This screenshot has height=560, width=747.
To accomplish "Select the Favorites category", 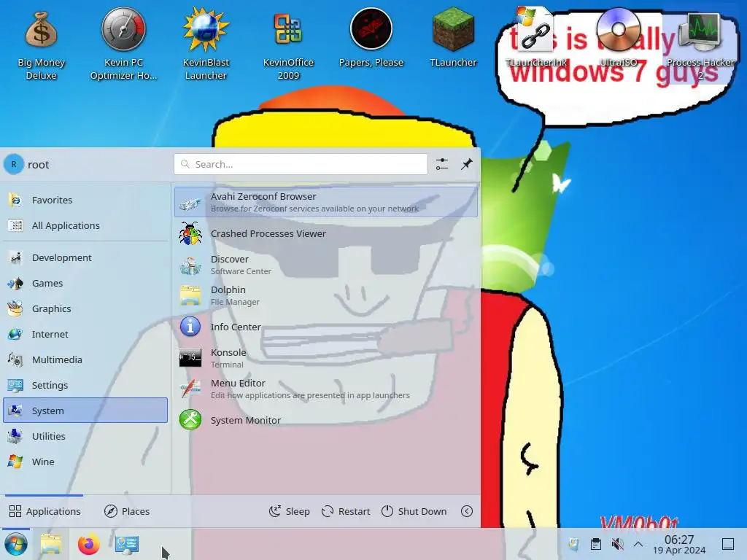I will pyautogui.click(x=86, y=200).
